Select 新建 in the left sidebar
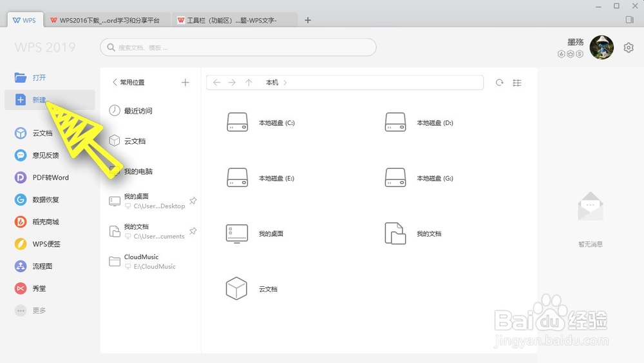644x363 pixels. 50,100
